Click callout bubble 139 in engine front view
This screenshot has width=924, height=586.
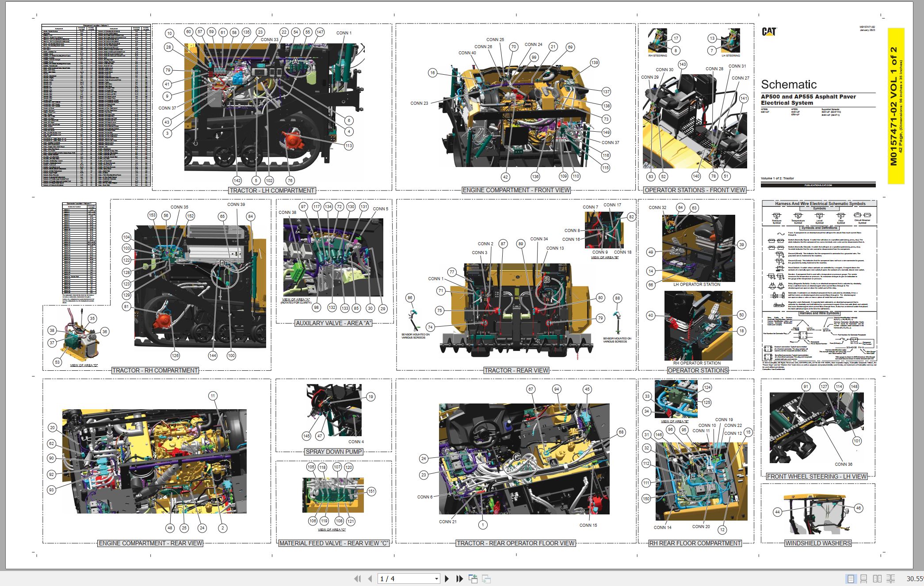[595, 63]
